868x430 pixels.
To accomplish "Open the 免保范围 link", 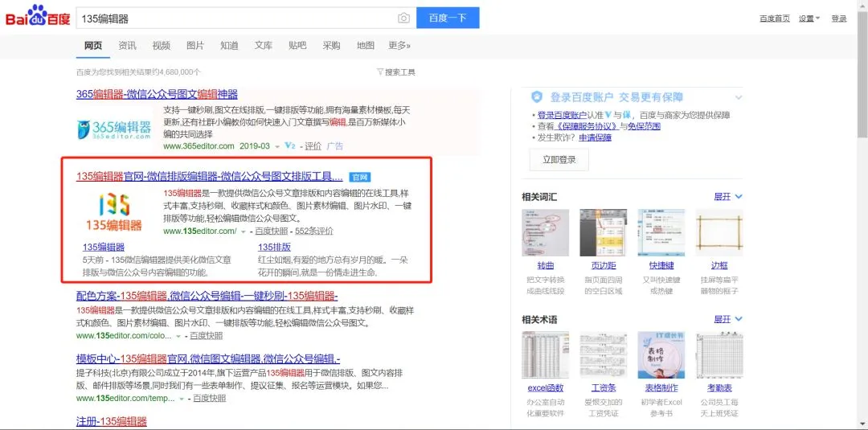I will coord(644,126).
